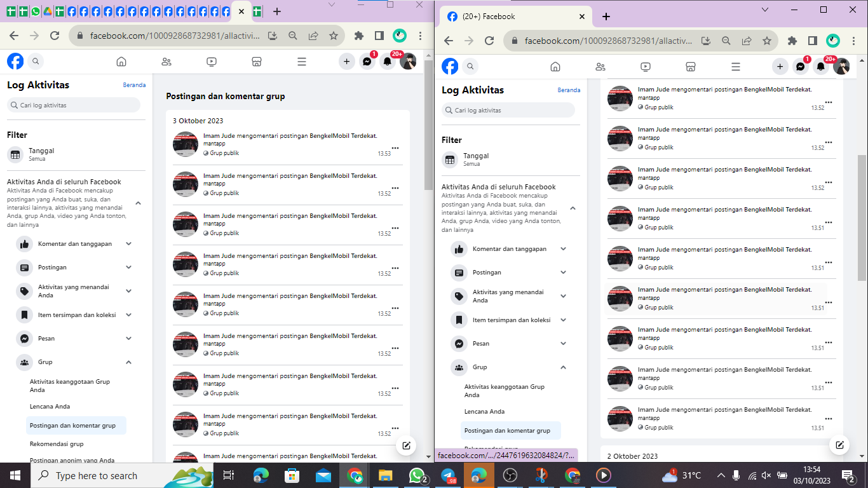Open Chrome menu in right browser
The width and height of the screenshot is (868, 488).
coord(855,41)
